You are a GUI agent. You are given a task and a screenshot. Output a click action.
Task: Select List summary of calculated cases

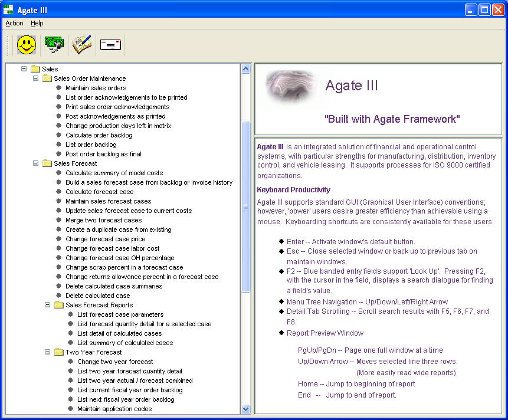point(125,343)
